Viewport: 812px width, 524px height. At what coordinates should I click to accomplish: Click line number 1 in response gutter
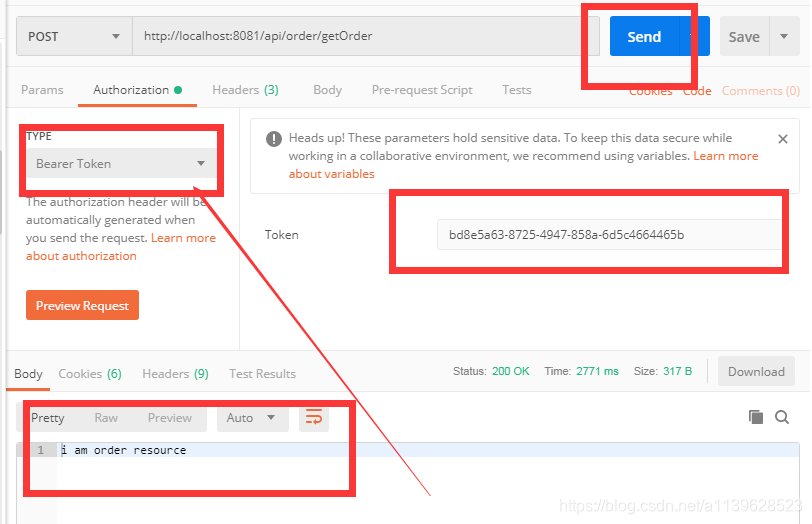pos(40,450)
